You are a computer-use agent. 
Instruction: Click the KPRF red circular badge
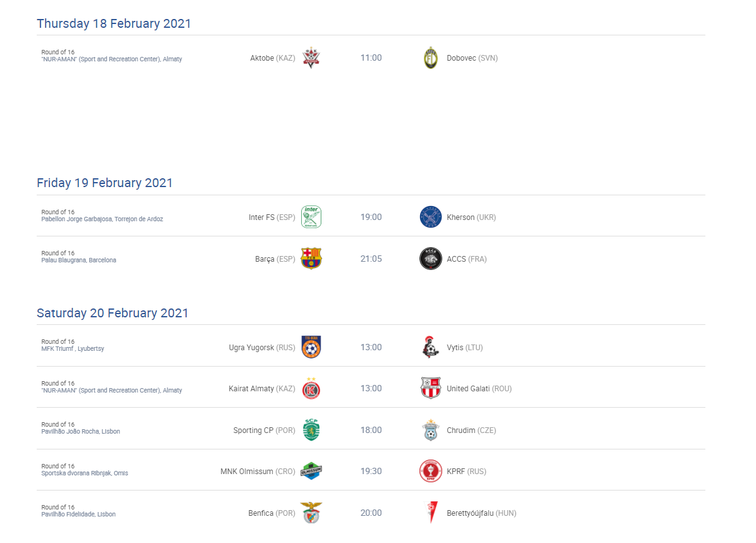coord(431,471)
